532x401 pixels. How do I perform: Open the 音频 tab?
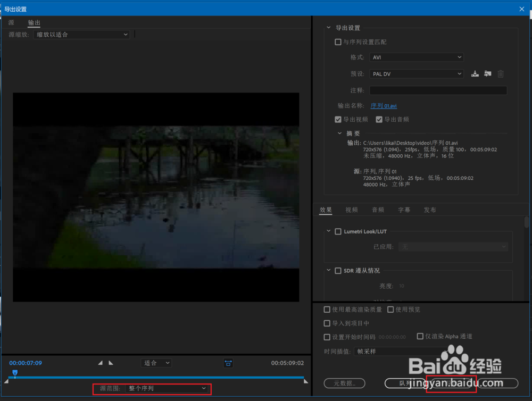(378, 210)
